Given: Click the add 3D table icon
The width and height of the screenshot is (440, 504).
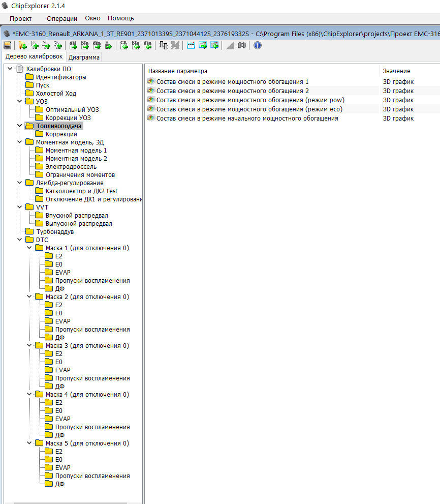Looking at the screenshot, I should coord(58,46).
